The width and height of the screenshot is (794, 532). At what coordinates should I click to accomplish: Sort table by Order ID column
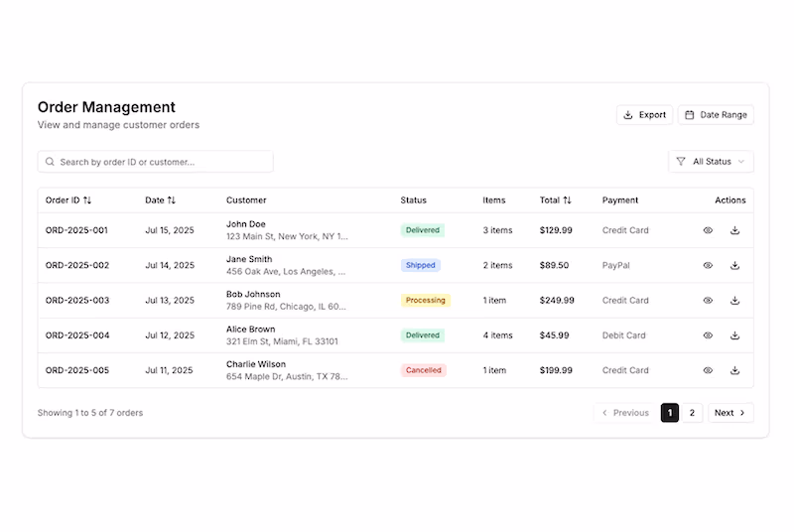click(x=68, y=199)
